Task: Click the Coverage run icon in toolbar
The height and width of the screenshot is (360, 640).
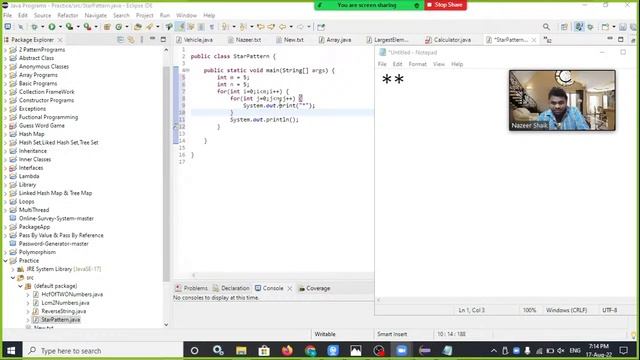Action: coord(69,27)
